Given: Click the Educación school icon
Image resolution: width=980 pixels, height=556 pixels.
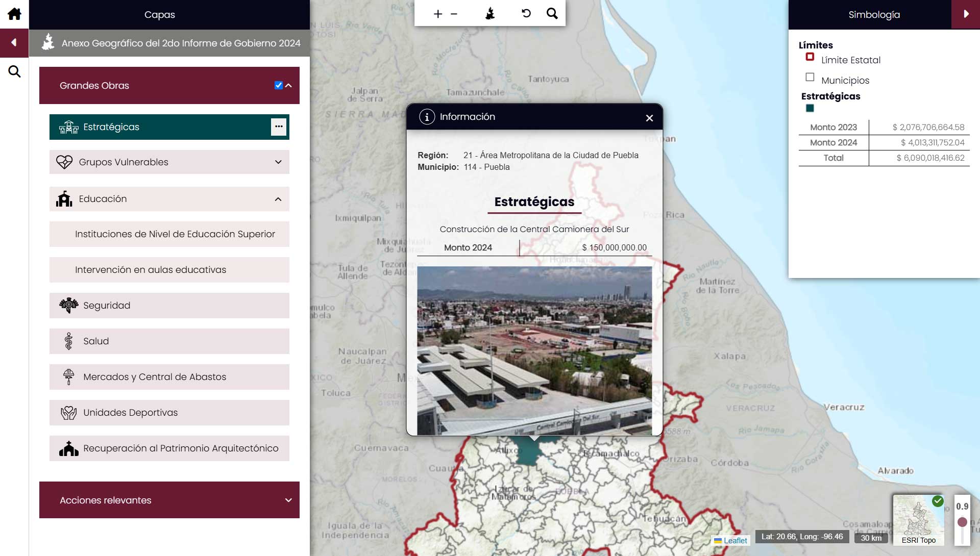Looking at the screenshot, I should (x=64, y=199).
